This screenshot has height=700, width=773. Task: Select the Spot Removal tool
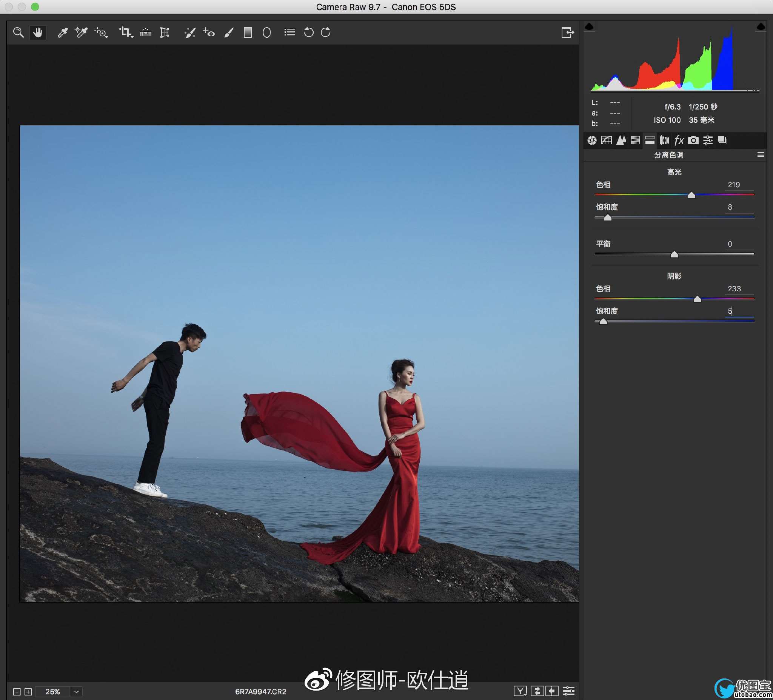pyautogui.click(x=190, y=32)
